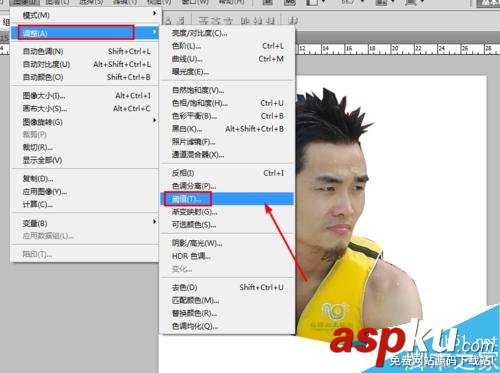The height and width of the screenshot is (373, 500).
Task: Click the horizontal ruler above canvas
Action: (397, 49)
